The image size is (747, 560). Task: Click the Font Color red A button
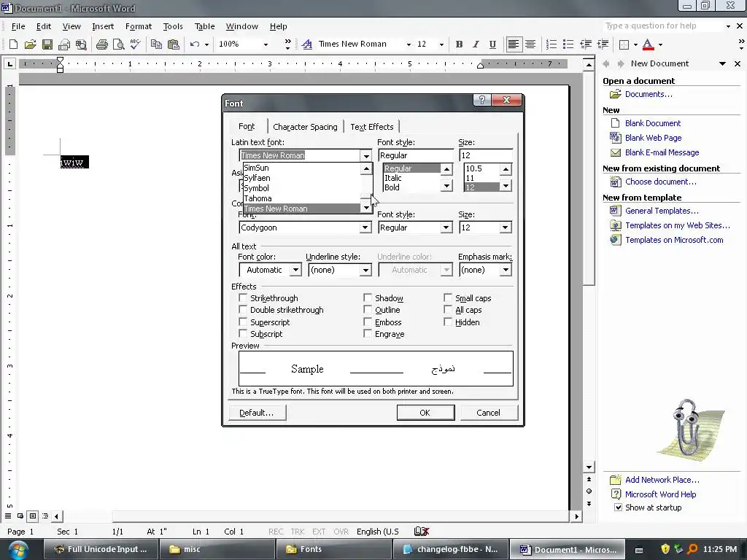pos(648,44)
